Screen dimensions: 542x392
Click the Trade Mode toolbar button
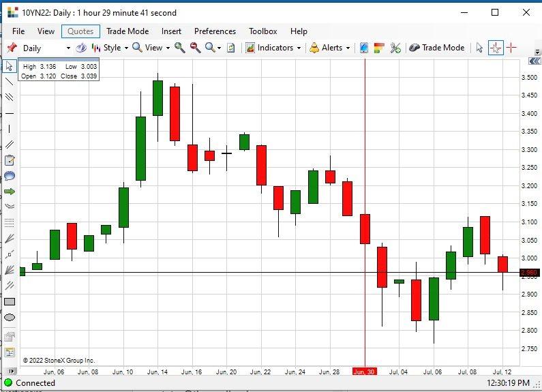click(437, 48)
